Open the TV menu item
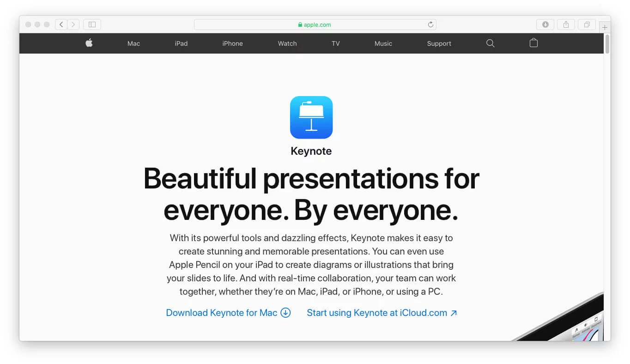Image resolution: width=630 pixels, height=364 pixels. coord(336,43)
